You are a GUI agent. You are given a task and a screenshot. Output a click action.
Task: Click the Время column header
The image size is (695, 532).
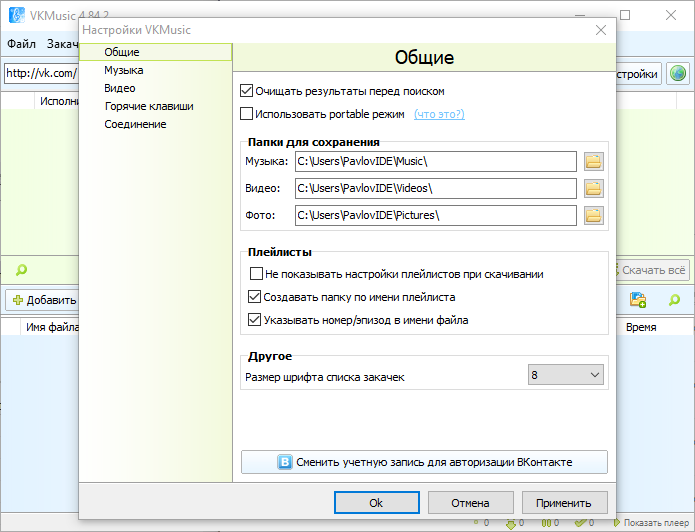641,327
